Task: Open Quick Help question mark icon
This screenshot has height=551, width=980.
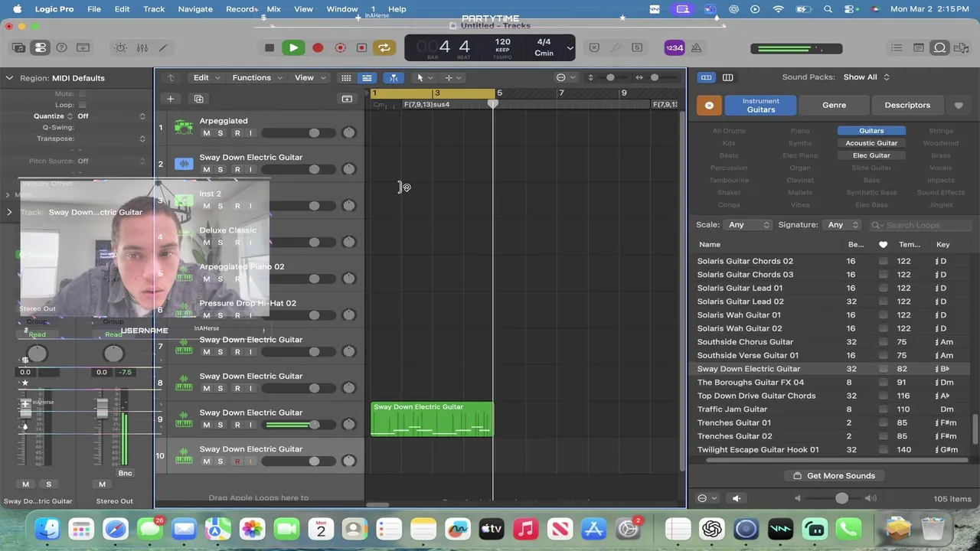Action: [62, 47]
